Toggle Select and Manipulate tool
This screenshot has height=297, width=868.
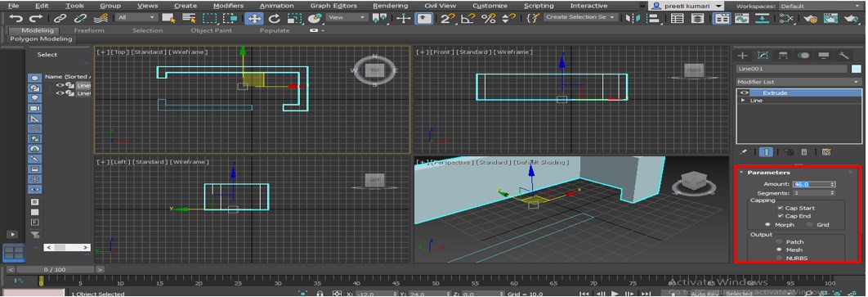pyautogui.click(x=404, y=18)
